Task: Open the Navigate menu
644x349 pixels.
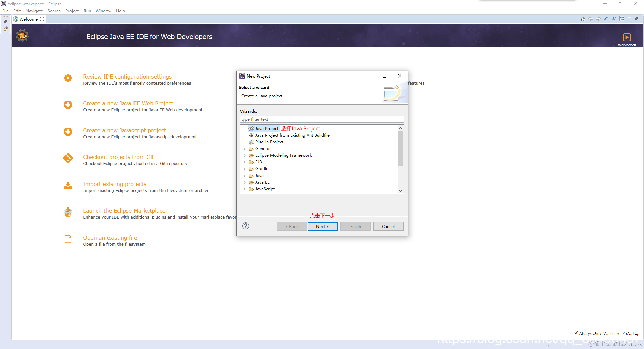Action: pyautogui.click(x=34, y=11)
